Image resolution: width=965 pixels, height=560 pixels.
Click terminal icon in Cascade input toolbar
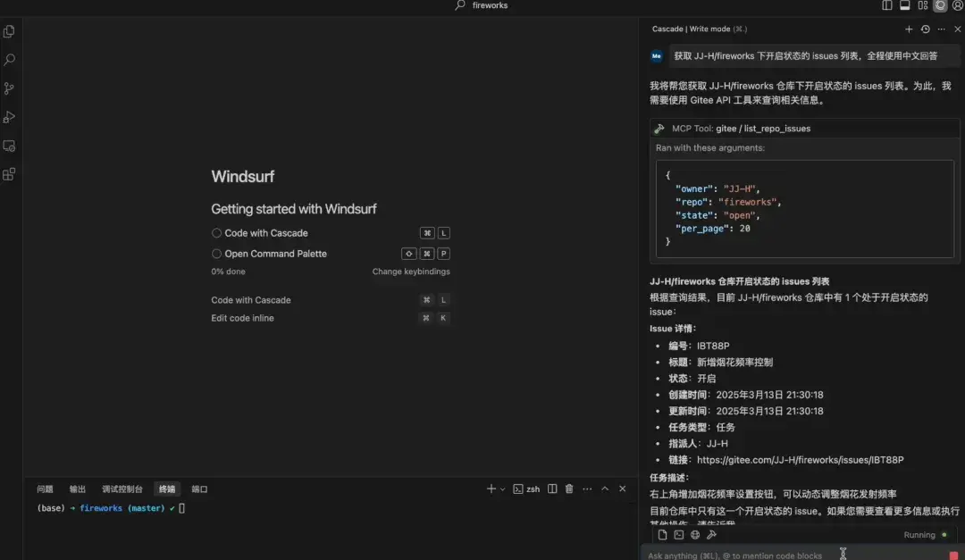coord(679,535)
